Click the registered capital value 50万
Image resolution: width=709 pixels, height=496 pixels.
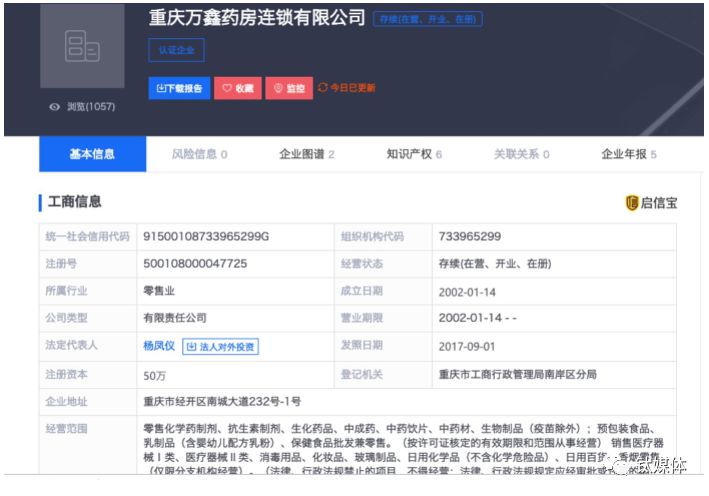pyautogui.click(x=155, y=376)
